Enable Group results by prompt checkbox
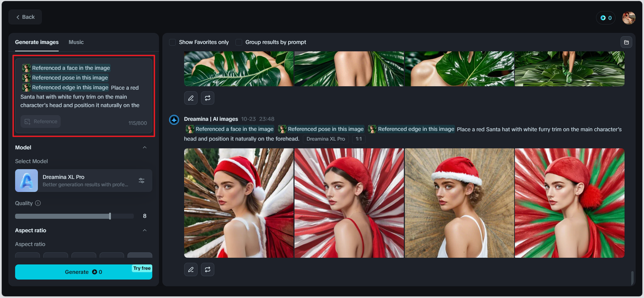644x298 pixels. pyautogui.click(x=239, y=42)
